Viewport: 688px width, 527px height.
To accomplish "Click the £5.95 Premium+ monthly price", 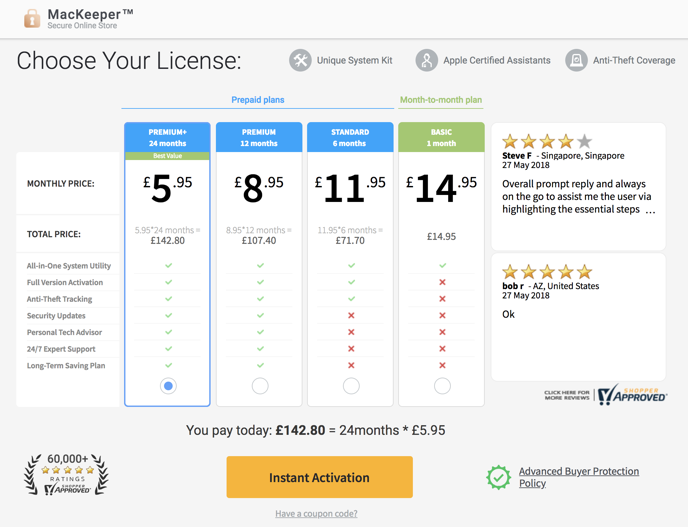I will pos(168,187).
